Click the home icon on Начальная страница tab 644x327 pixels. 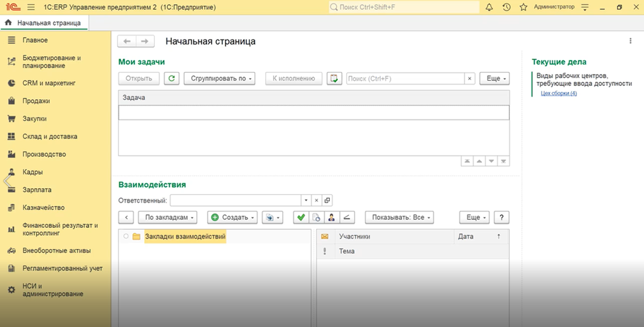pyautogui.click(x=8, y=22)
